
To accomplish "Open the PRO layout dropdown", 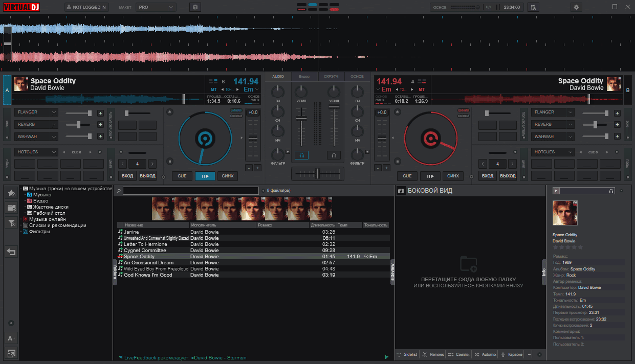I will [156, 7].
